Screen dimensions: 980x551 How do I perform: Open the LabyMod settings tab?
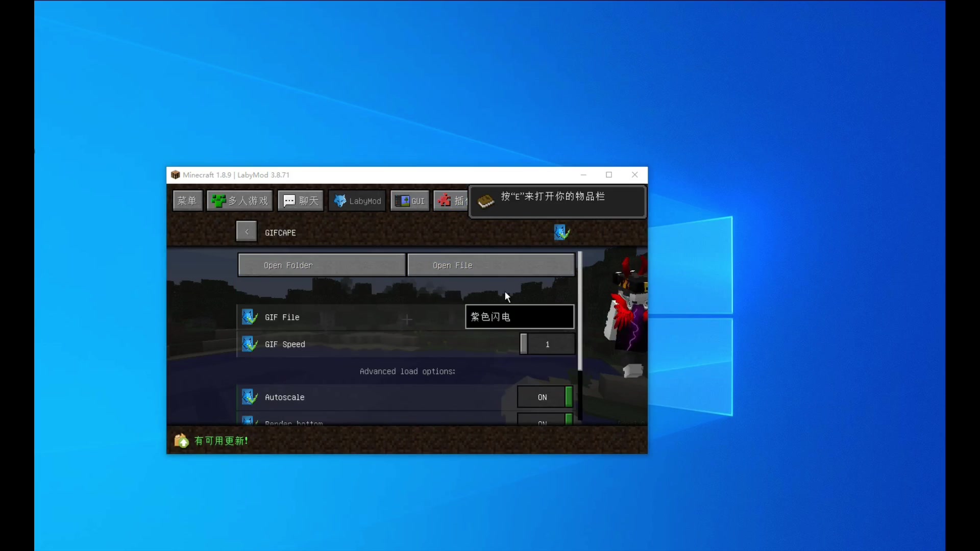[x=357, y=201]
